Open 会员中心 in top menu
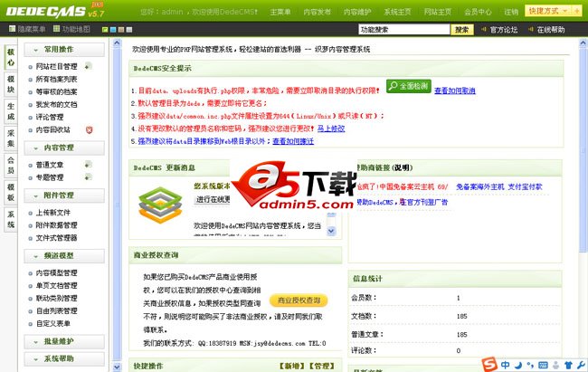588x372 pixels. click(478, 12)
